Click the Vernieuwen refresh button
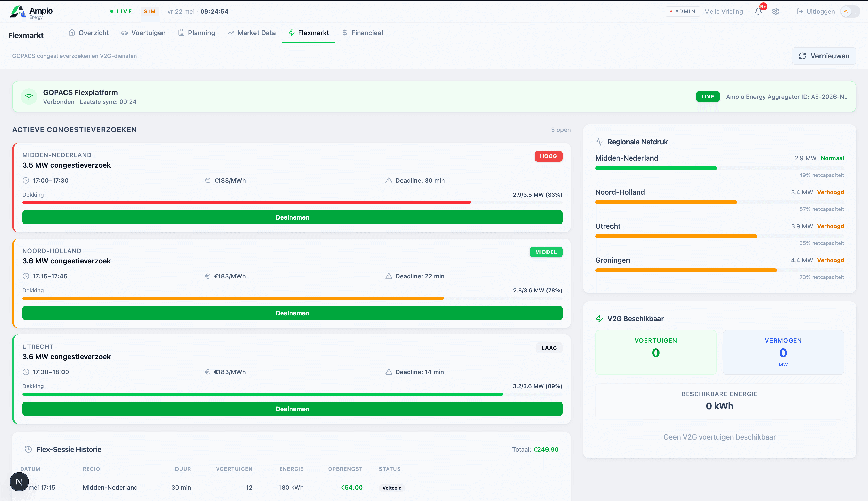 click(824, 56)
